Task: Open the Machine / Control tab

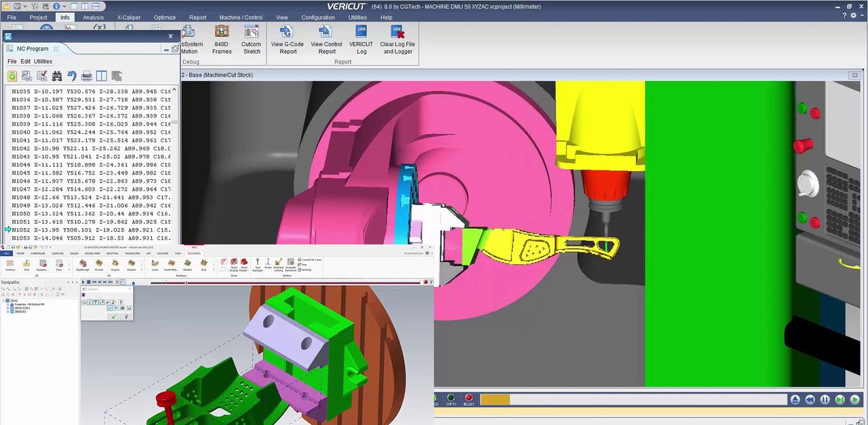Action: (x=241, y=18)
